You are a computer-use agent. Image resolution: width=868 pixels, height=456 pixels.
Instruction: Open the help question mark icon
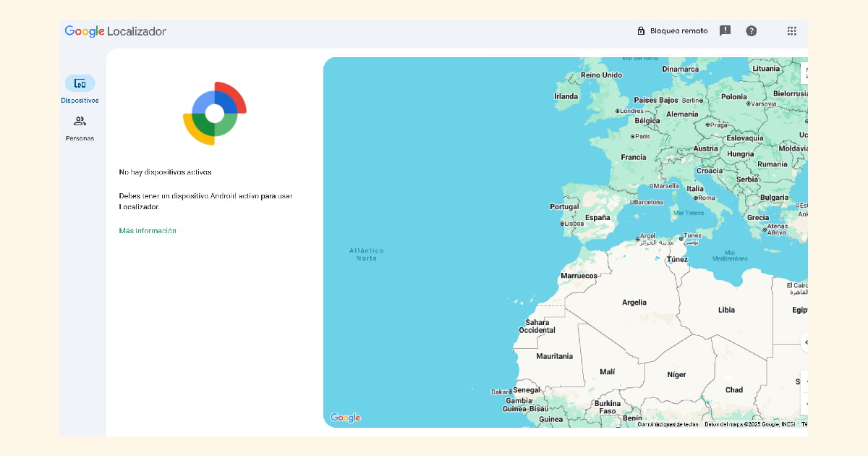pyautogui.click(x=752, y=31)
